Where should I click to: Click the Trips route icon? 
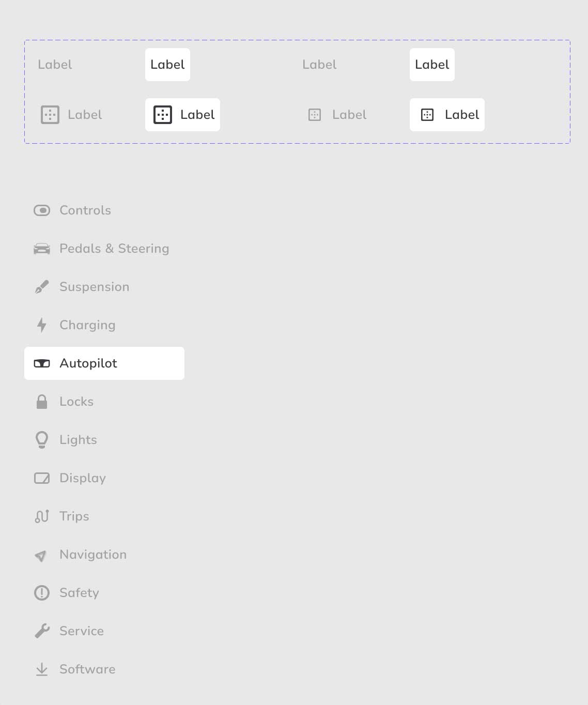(42, 516)
